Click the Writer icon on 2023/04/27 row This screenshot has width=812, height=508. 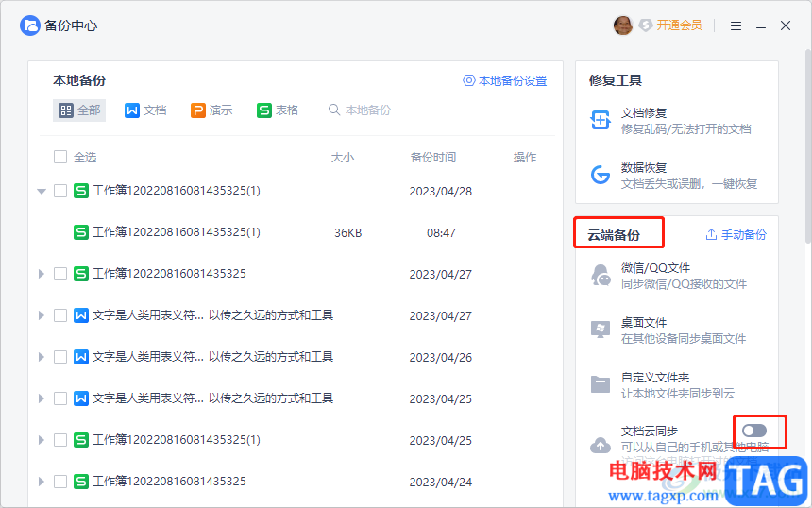(x=81, y=314)
